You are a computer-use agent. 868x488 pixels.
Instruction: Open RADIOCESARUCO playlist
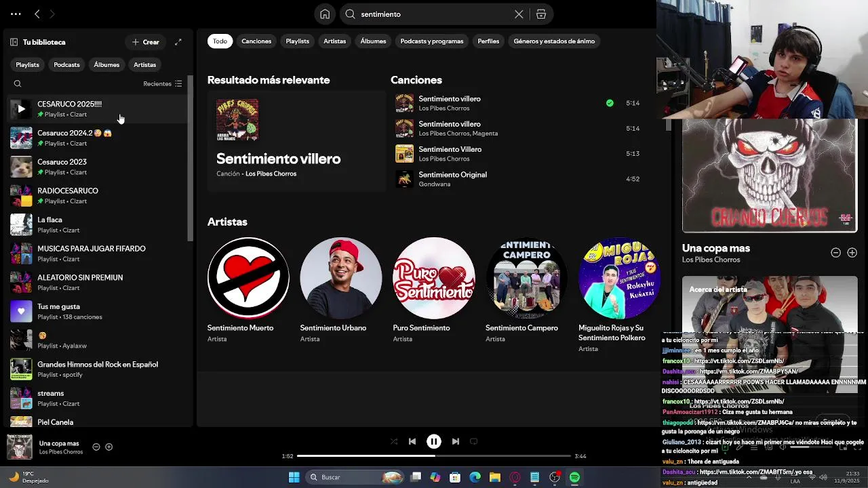[x=98, y=196]
